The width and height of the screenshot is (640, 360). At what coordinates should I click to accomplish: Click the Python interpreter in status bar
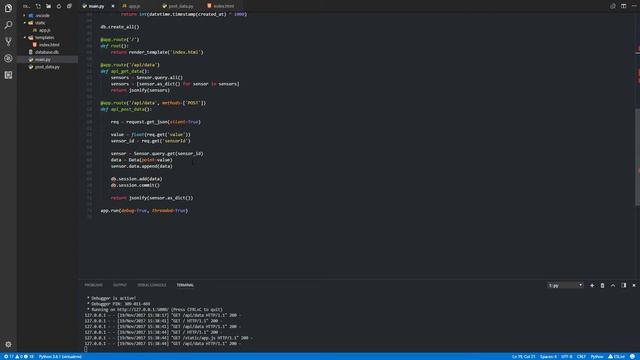click(x=60, y=357)
